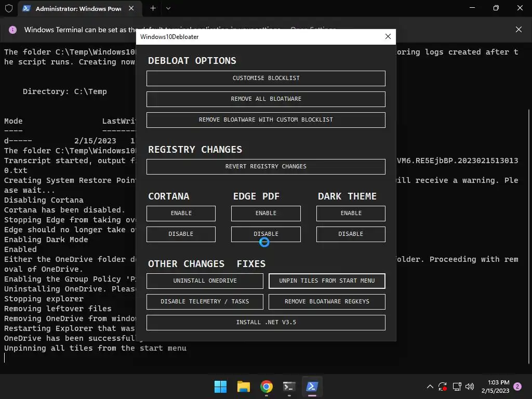The height and width of the screenshot is (399, 532).
Task: Click the shield icon in title bar
Action: [x=9, y=8]
